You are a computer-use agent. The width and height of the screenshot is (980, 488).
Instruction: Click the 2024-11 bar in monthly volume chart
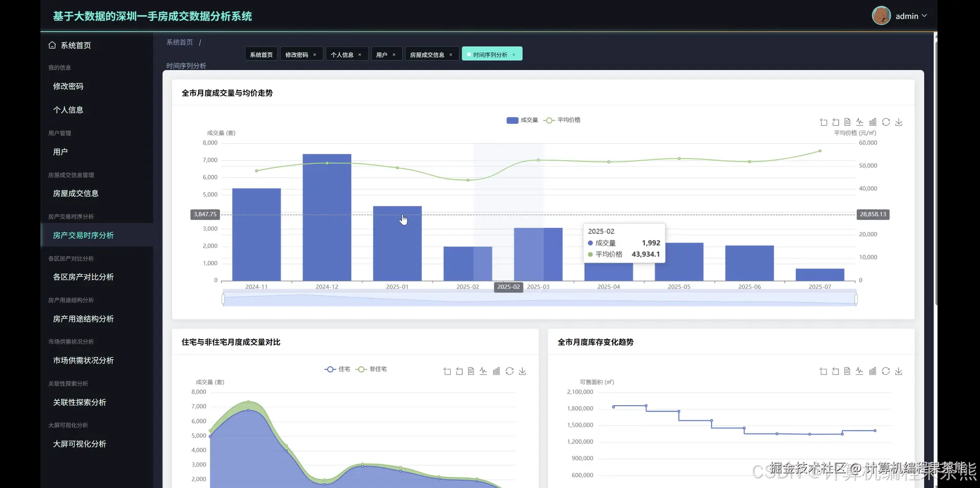coord(257,235)
